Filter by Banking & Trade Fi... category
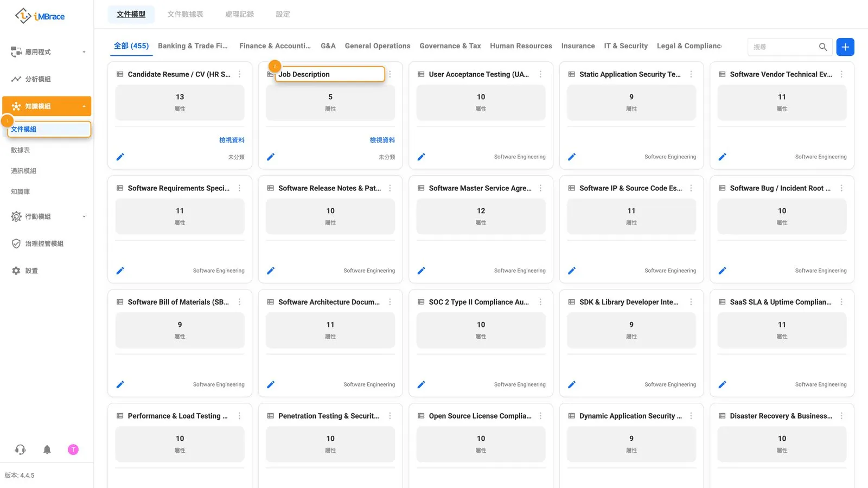 [x=193, y=46]
